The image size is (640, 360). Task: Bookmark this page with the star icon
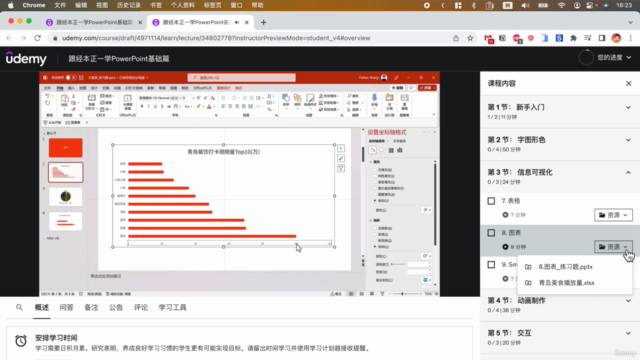470,38
